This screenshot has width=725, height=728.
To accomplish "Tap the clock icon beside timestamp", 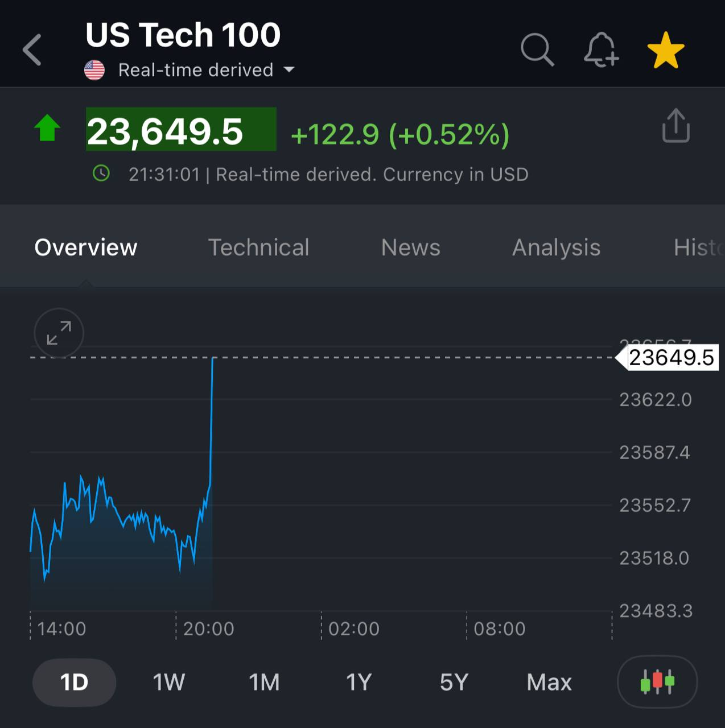I will [x=101, y=173].
